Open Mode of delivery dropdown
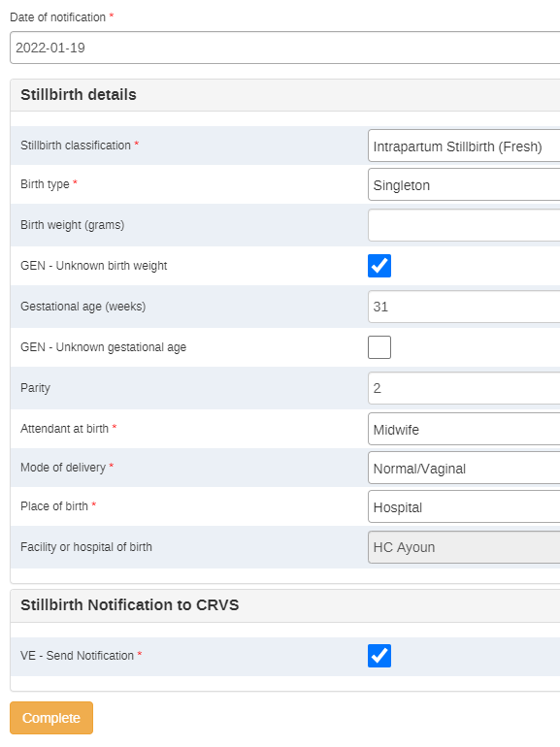This screenshot has width=560, height=747. pyautogui.click(x=464, y=469)
